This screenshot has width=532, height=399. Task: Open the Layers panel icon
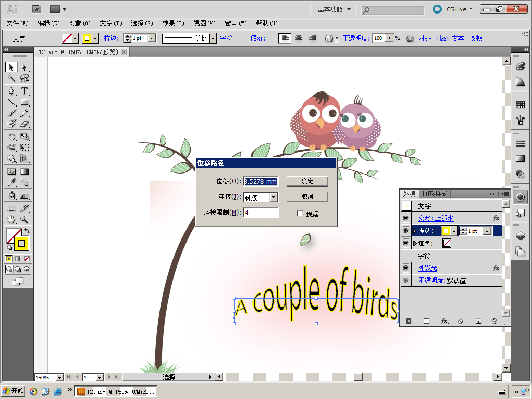point(520,235)
